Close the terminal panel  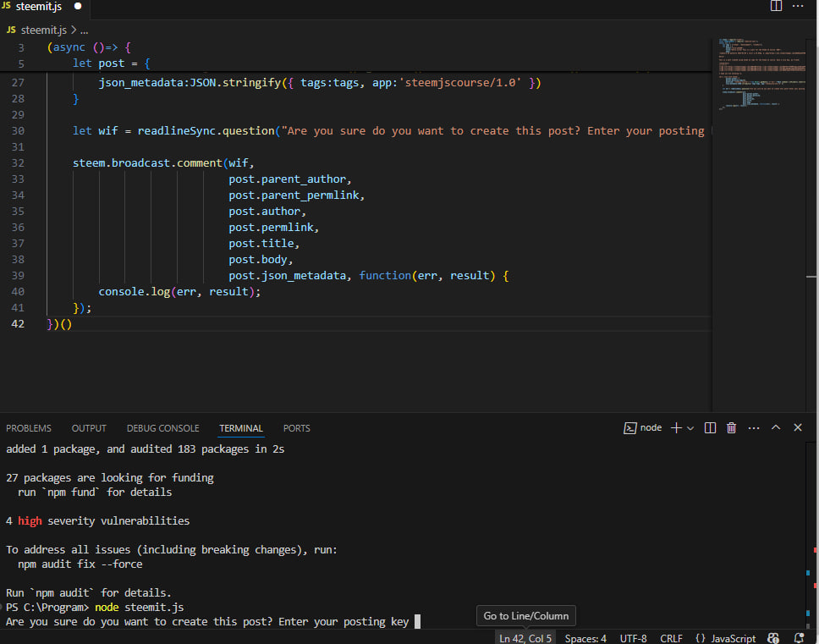click(x=798, y=427)
